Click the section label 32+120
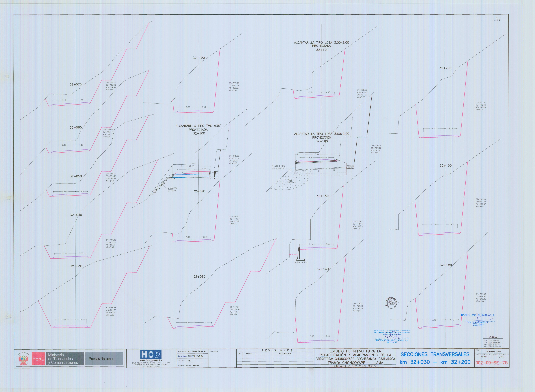 click(x=199, y=58)
